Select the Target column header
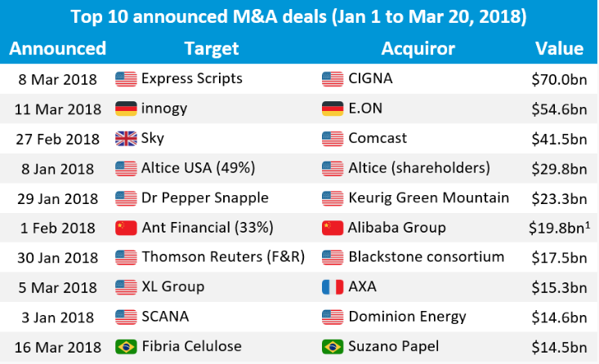The width and height of the screenshot is (599, 364). (212, 48)
